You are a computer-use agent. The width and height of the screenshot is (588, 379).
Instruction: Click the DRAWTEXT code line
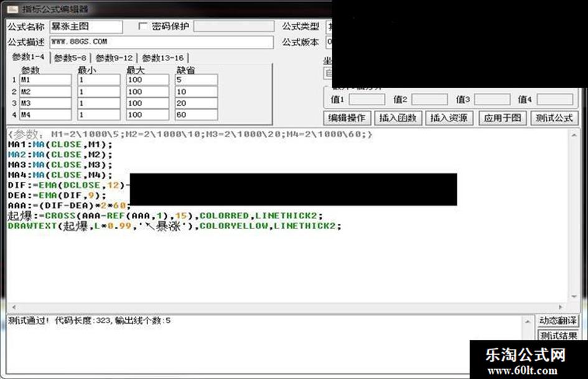coord(174,226)
